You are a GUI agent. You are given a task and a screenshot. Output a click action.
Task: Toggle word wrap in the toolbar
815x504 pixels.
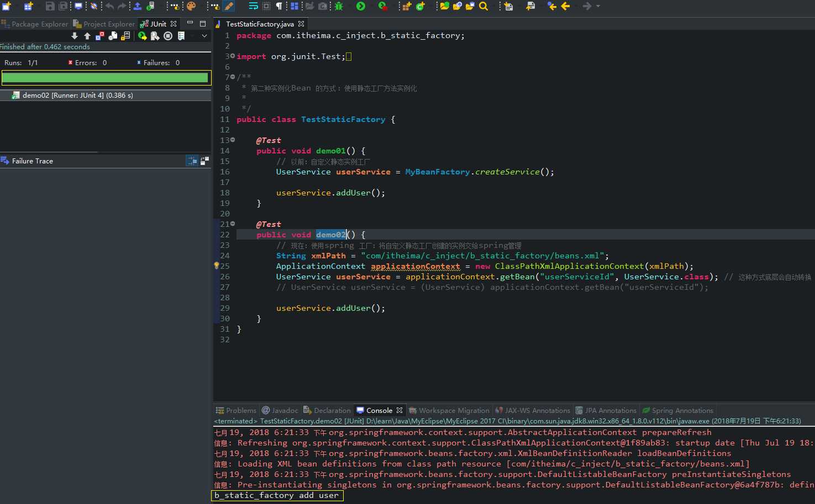[x=253, y=6]
